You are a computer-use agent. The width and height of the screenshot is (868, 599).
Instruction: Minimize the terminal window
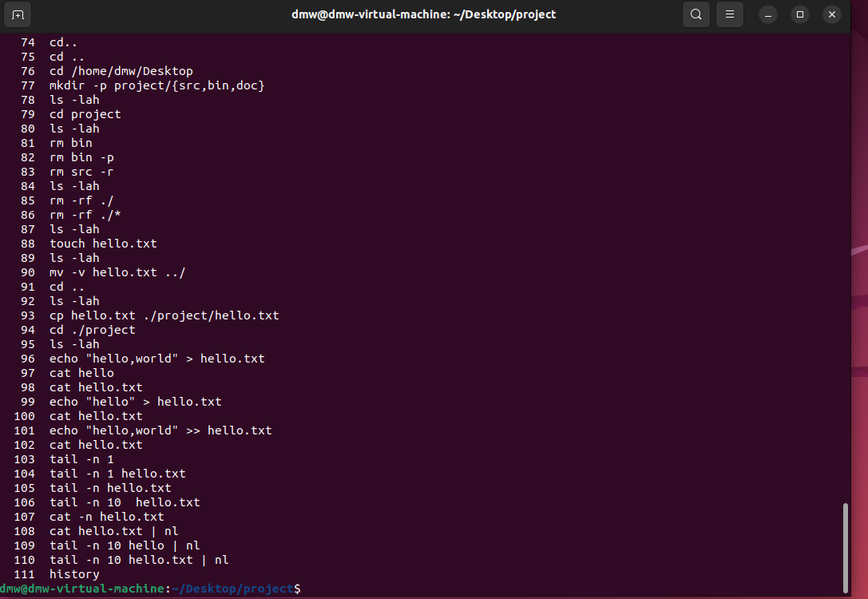point(767,14)
